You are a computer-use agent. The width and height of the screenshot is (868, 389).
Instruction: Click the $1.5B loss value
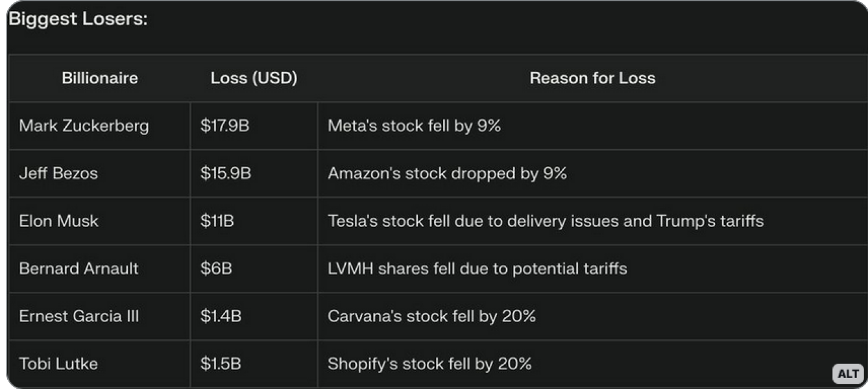click(x=221, y=364)
